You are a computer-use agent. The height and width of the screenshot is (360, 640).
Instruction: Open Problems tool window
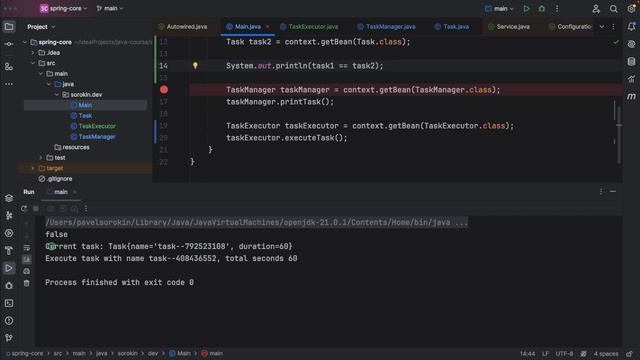9,321
